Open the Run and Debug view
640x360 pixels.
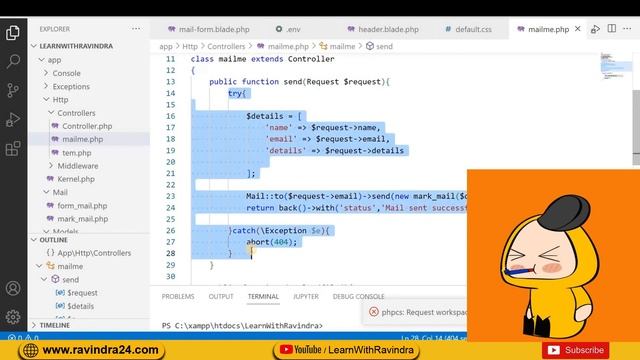pos(13,120)
